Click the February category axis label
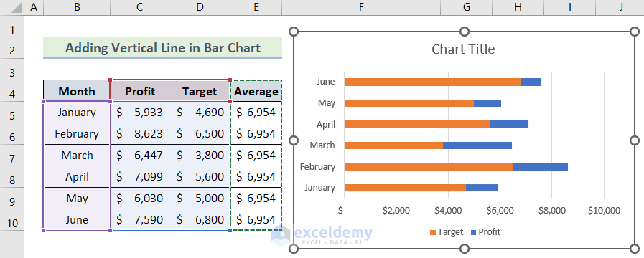Screen dimensions: 644x258 (x=317, y=166)
